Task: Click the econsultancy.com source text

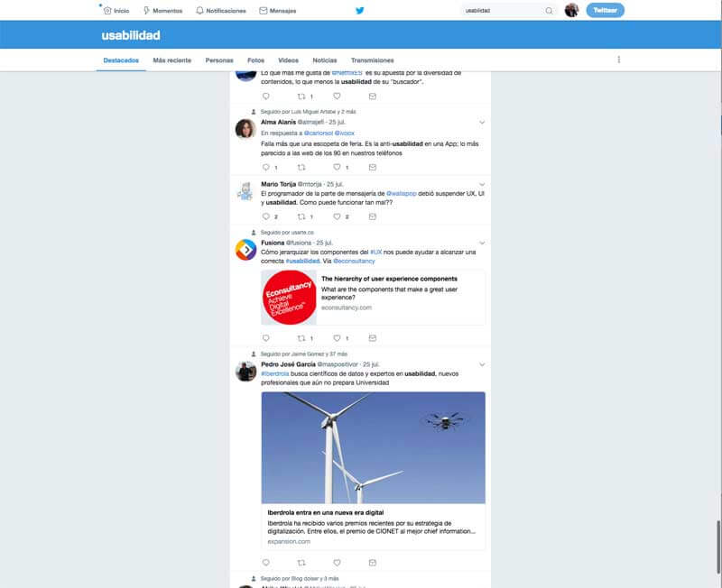Action: click(347, 308)
